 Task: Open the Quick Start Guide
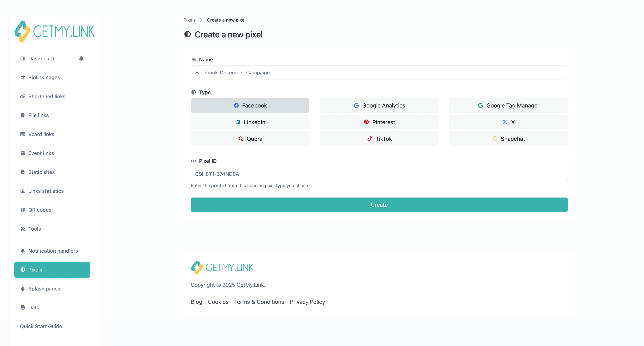click(x=41, y=326)
